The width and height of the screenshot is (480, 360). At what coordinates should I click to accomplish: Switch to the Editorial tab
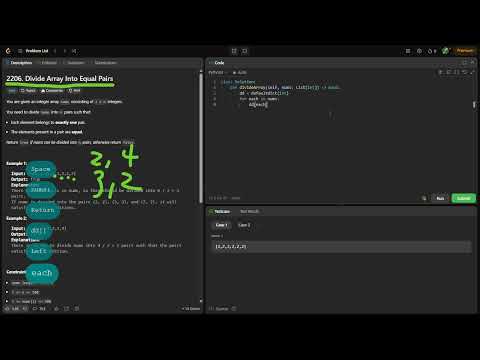49,63
